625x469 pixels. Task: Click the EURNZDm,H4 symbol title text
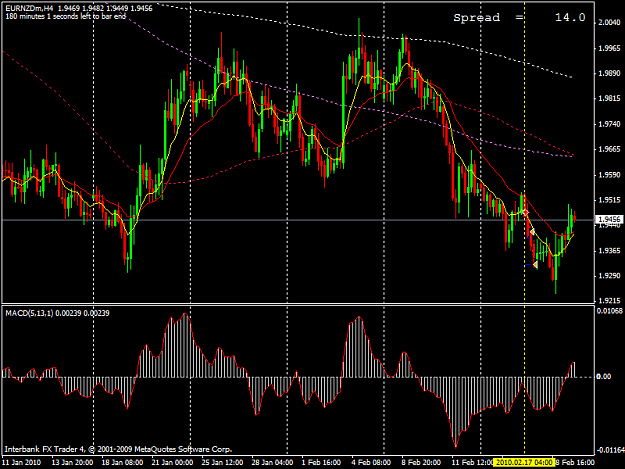click(x=30, y=8)
